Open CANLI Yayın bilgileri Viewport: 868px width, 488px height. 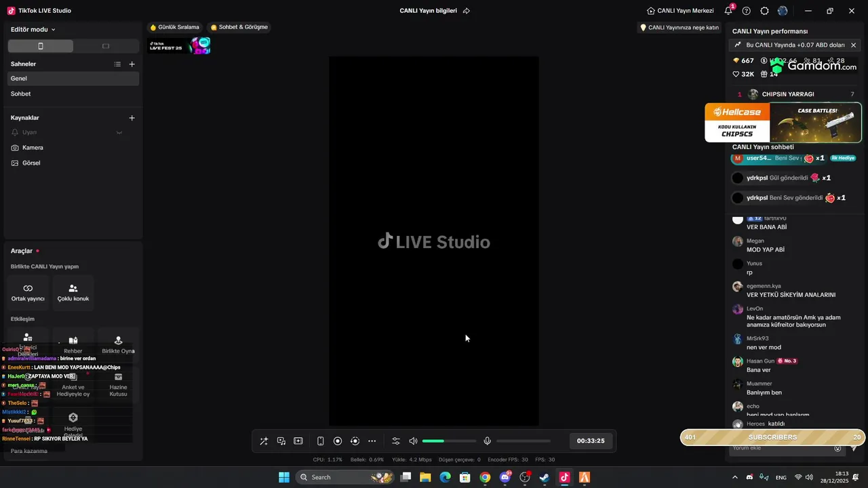click(429, 11)
